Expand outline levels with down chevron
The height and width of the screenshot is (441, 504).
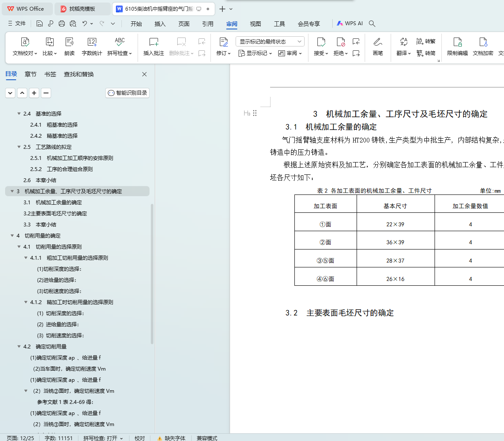coord(10,93)
